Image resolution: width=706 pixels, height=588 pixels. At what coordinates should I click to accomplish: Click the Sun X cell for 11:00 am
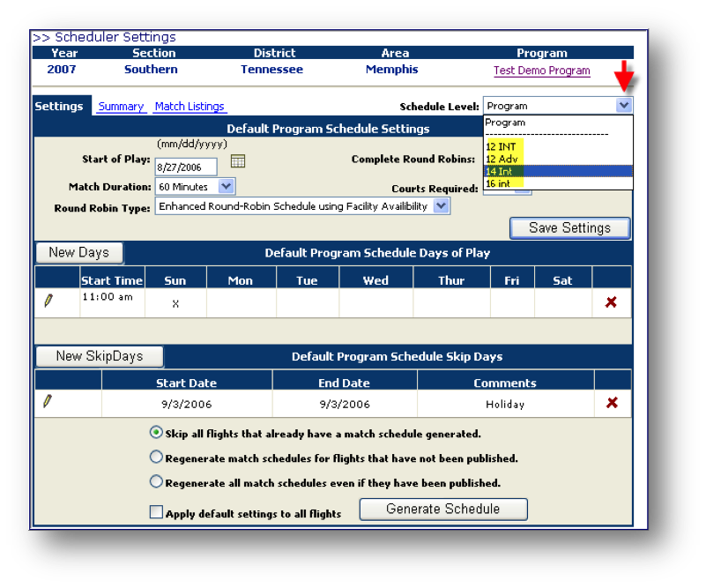pos(175,303)
